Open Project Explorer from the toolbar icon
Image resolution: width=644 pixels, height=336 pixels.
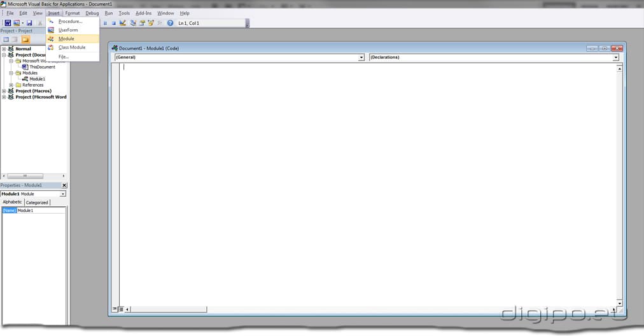133,23
